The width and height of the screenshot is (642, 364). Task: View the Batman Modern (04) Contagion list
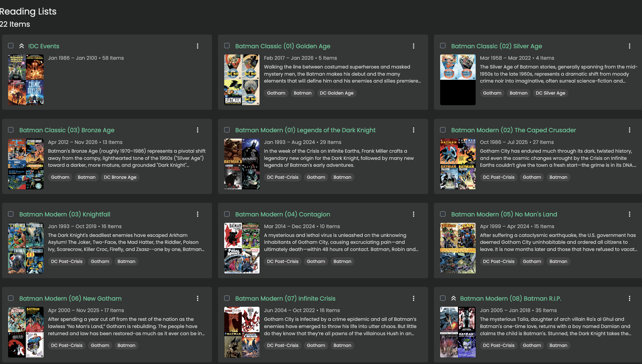pyautogui.click(x=283, y=215)
